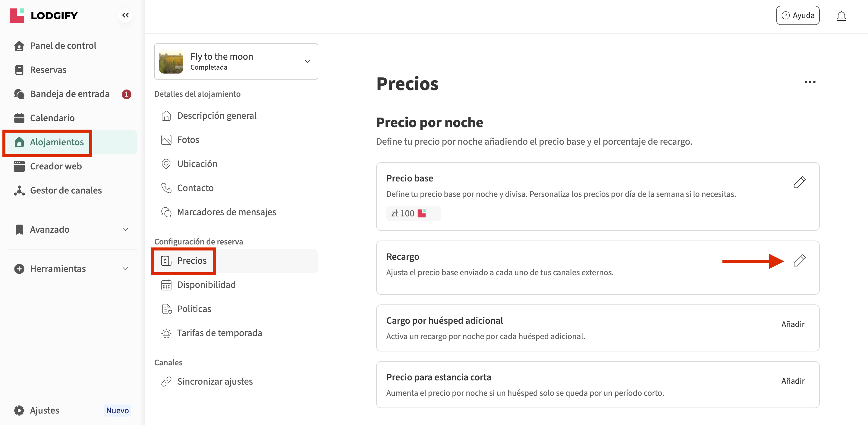Select Disponibilidad in the property menu
868x425 pixels.
pos(206,285)
